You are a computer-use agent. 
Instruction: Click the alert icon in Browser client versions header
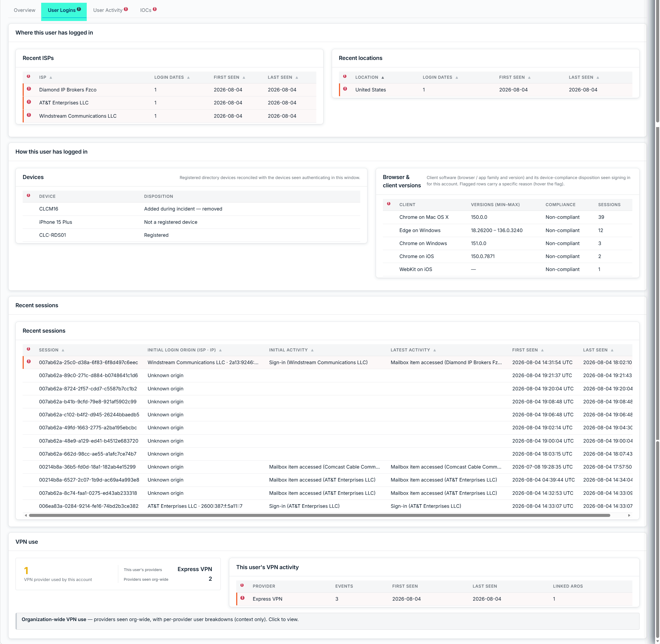click(x=389, y=204)
